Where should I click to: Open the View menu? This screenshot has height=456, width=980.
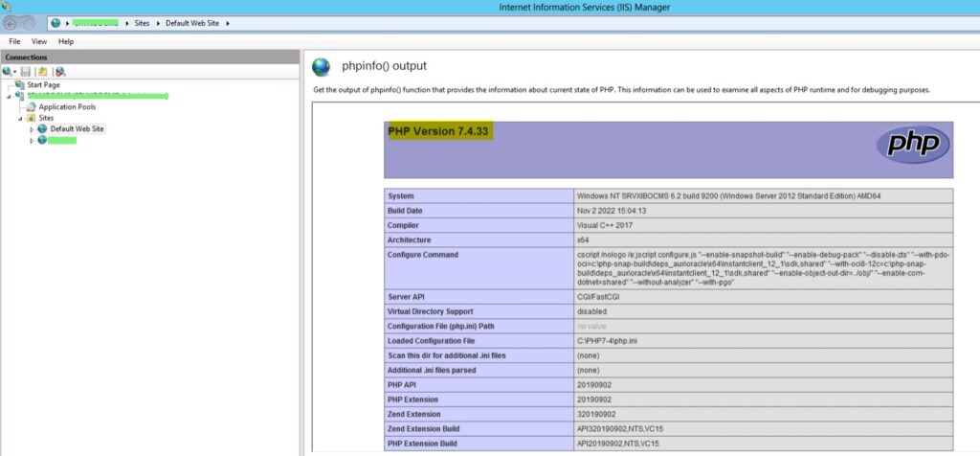pyautogui.click(x=39, y=41)
